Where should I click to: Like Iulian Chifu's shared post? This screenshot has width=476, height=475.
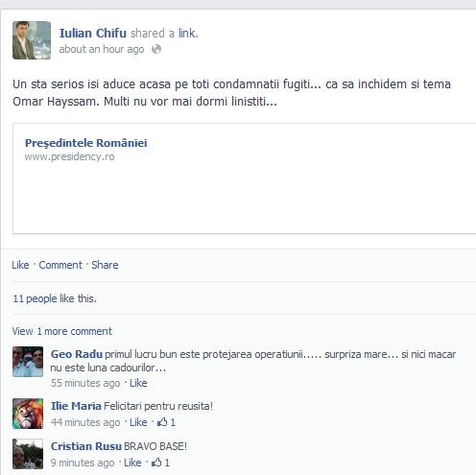[x=20, y=265]
